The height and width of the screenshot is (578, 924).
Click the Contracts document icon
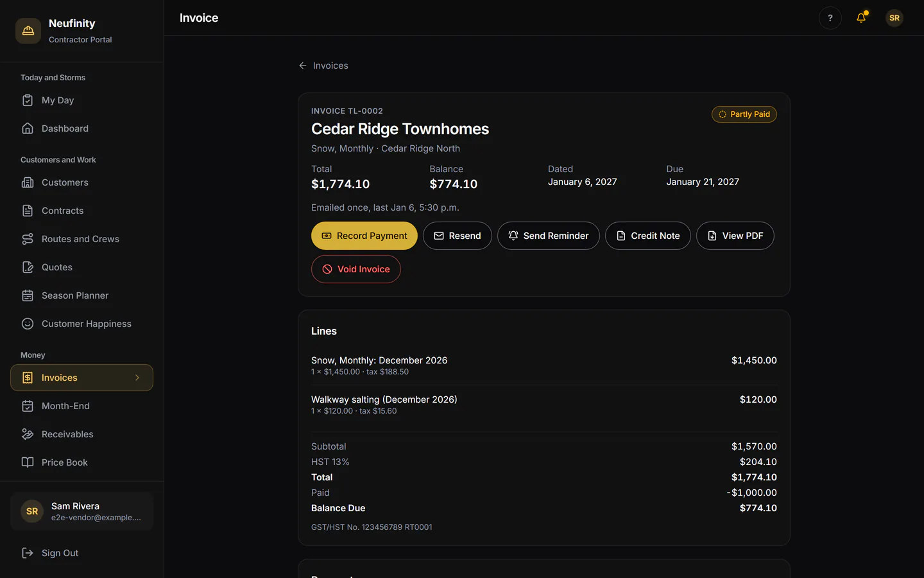click(28, 211)
